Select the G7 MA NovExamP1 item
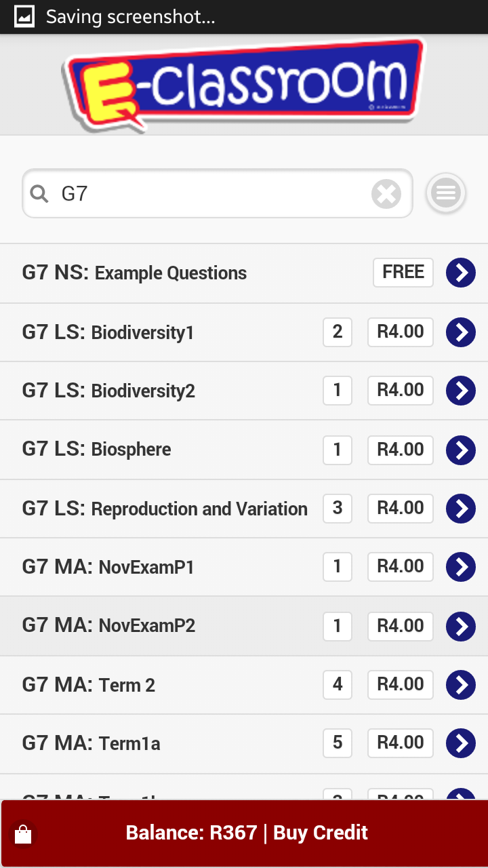This screenshot has height=868, width=488. 108,567
